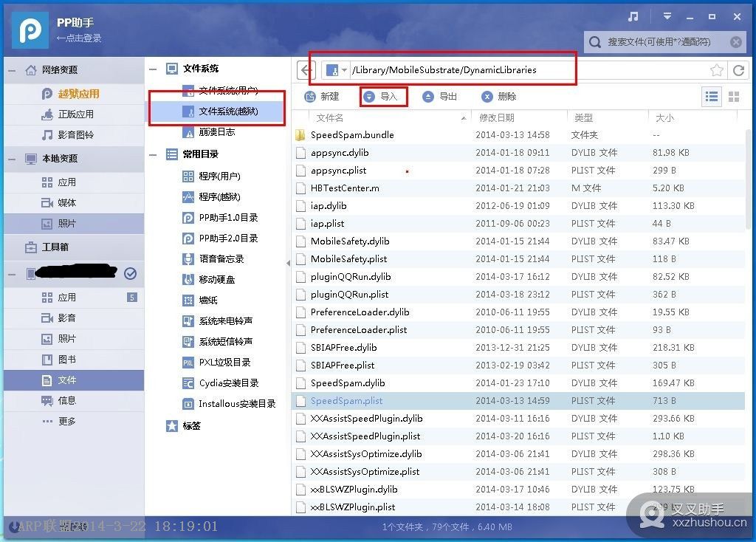Select device 文件 item
This screenshot has height=542, width=756.
coord(74,380)
